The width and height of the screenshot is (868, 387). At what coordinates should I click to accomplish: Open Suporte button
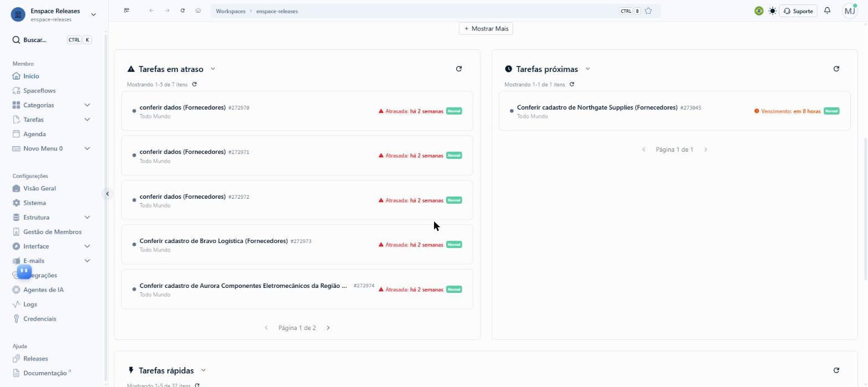click(x=798, y=11)
